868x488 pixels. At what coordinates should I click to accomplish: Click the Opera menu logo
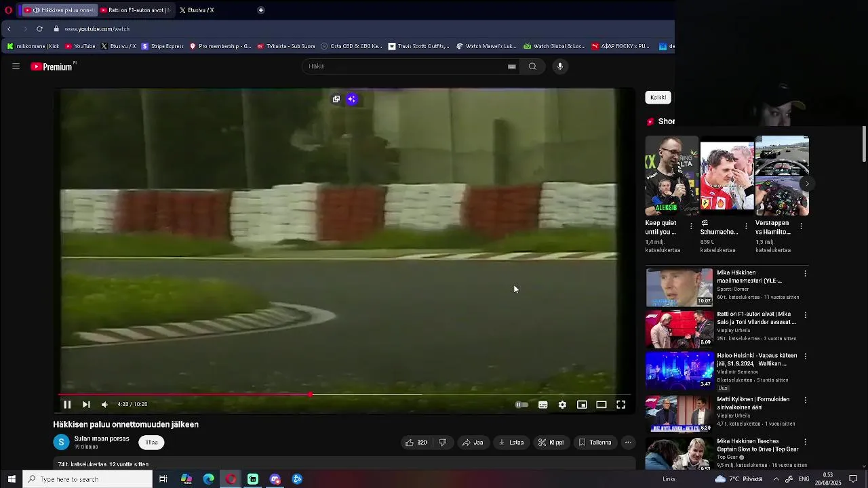pos(8,10)
